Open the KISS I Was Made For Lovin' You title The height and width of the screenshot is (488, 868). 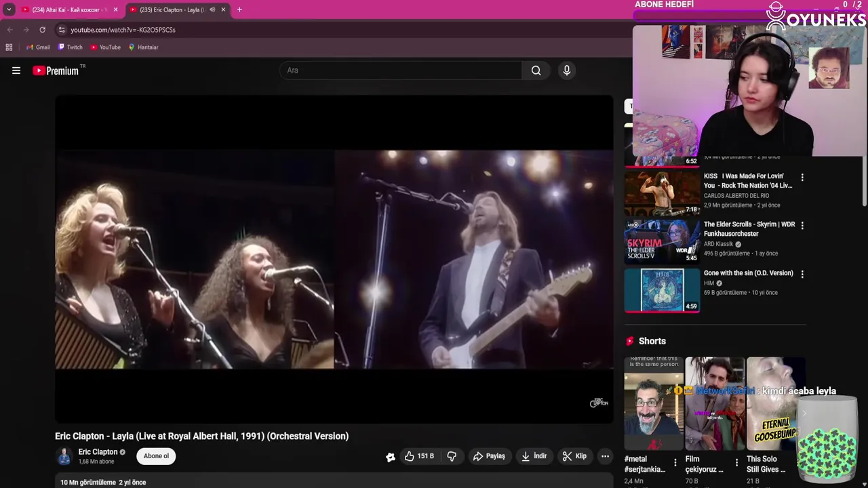point(748,181)
